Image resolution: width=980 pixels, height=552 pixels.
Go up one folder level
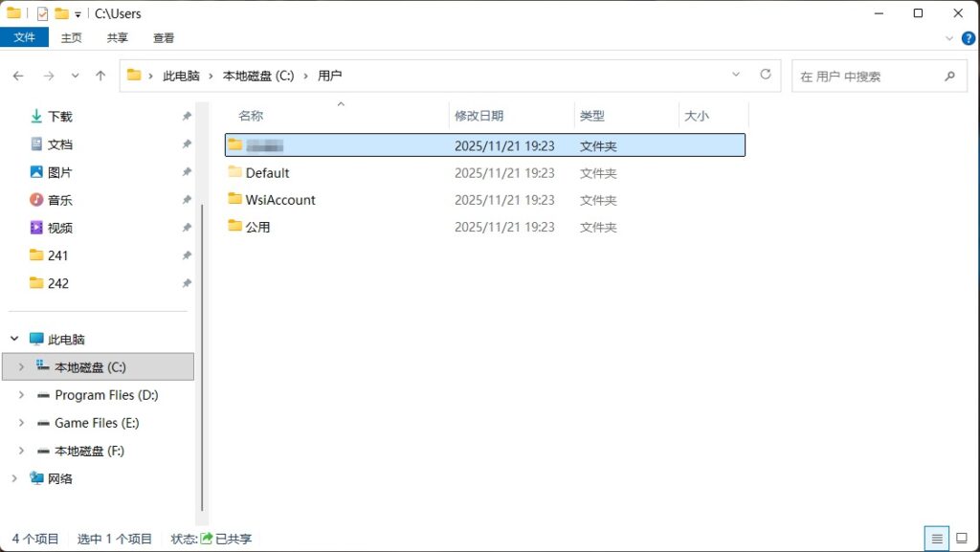[100, 76]
